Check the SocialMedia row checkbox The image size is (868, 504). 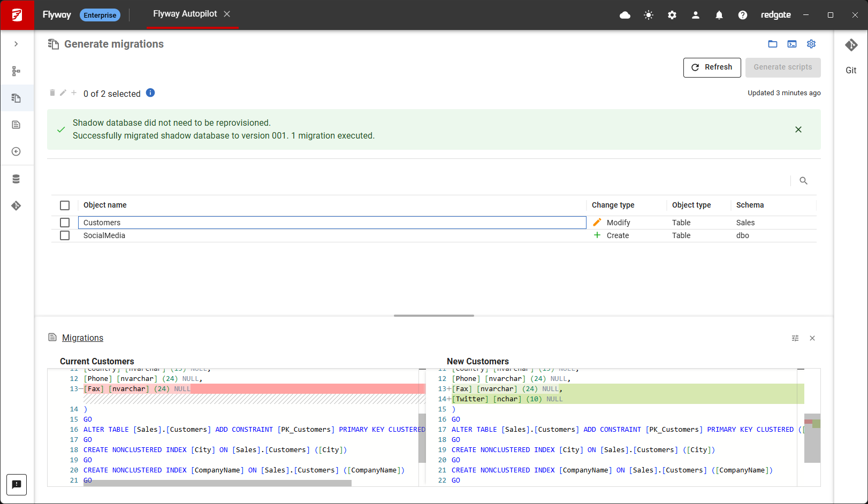pyautogui.click(x=65, y=235)
